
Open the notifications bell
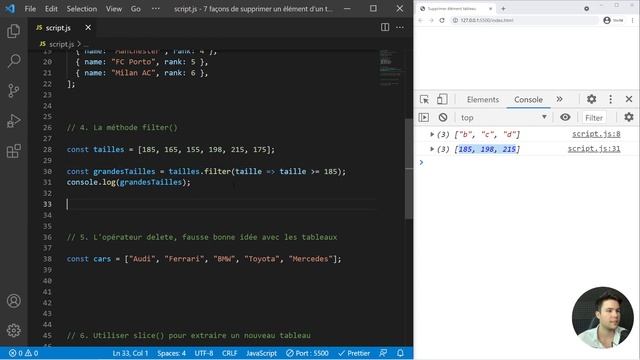coord(400,353)
